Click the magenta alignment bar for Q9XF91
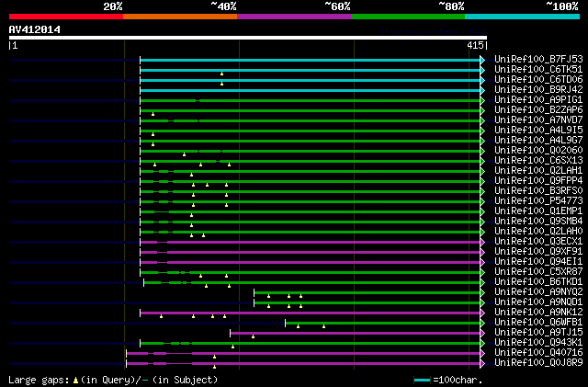588x387 pixels. coord(311,252)
